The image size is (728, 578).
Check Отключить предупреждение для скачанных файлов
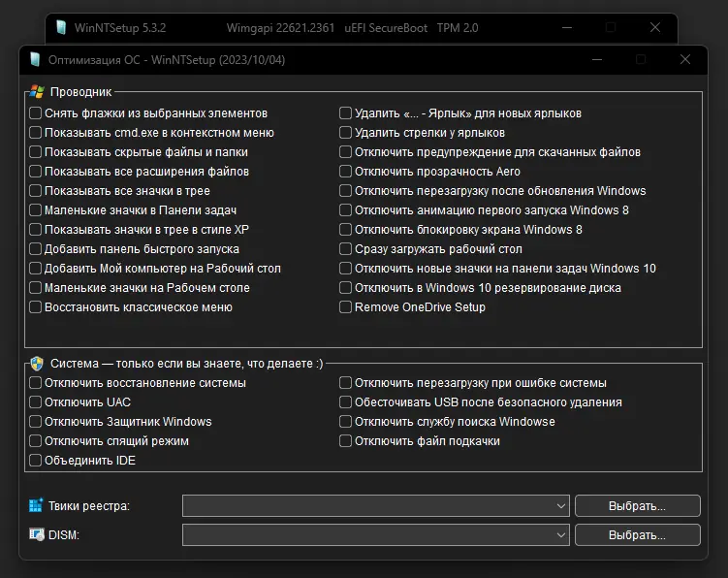[x=345, y=152]
